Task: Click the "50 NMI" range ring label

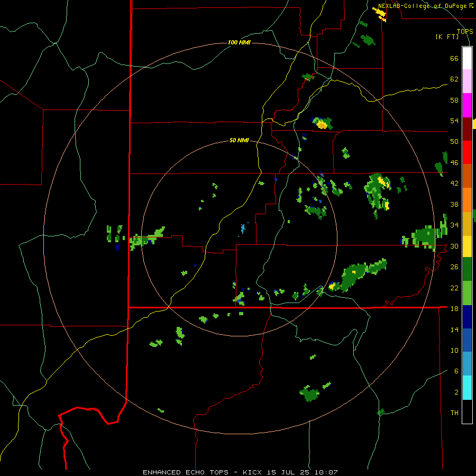Action: [x=239, y=140]
